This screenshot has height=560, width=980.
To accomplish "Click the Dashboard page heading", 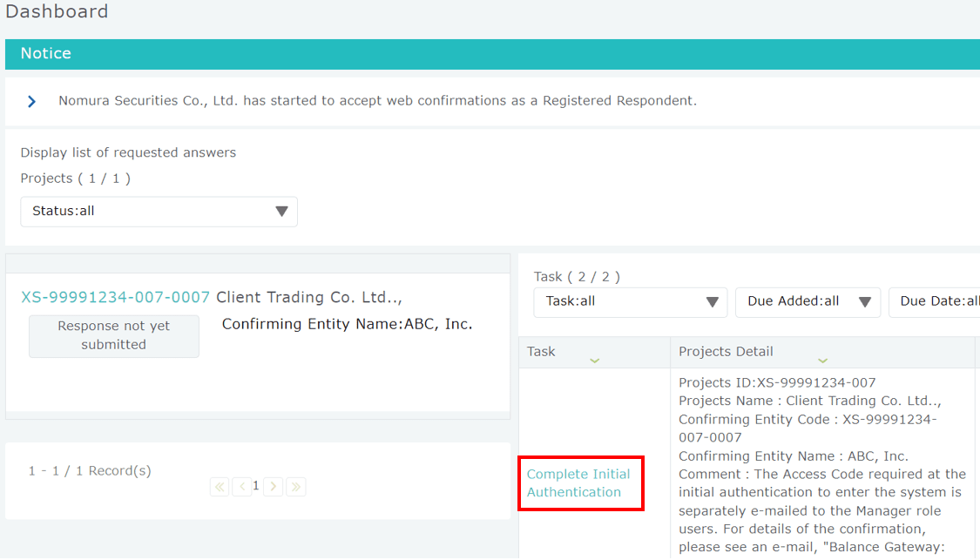I will pyautogui.click(x=57, y=11).
